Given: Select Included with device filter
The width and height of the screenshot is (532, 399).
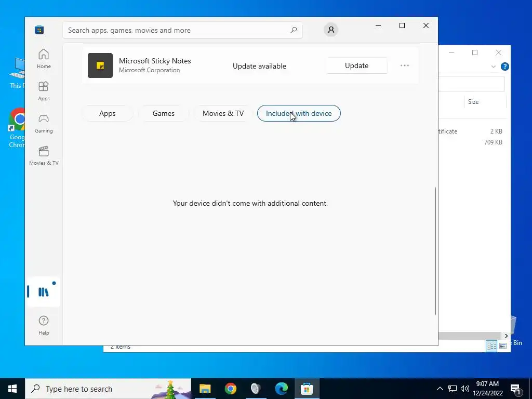Looking at the screenshot, I should [x=299, y=113].
